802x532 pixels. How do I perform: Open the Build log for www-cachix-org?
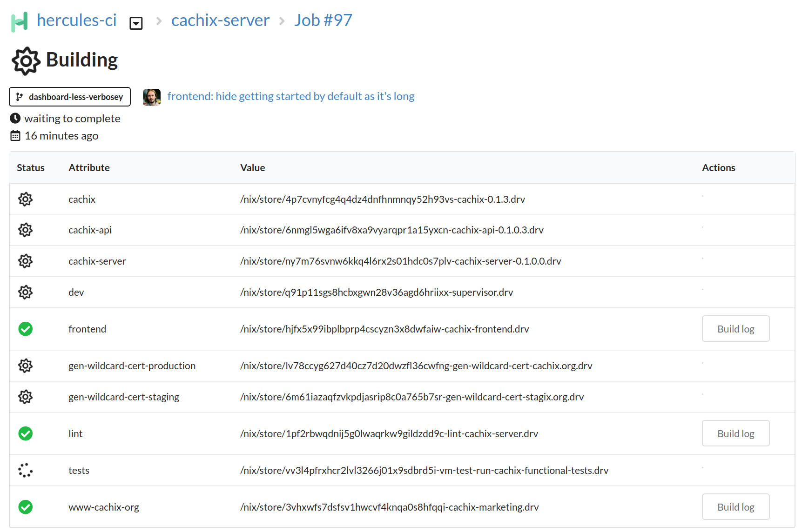click(735, 507)
